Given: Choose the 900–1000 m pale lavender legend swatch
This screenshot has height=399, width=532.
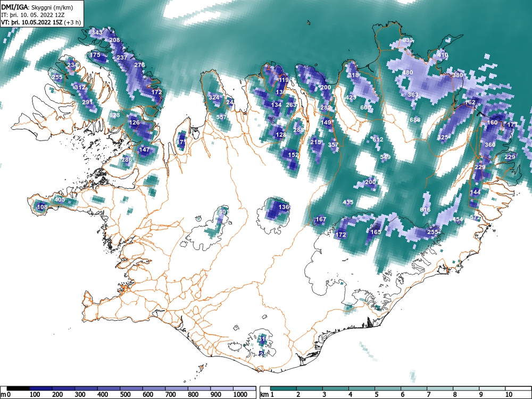Looking at the screenshot, I should pyautogui.click(x=222, y=388).
